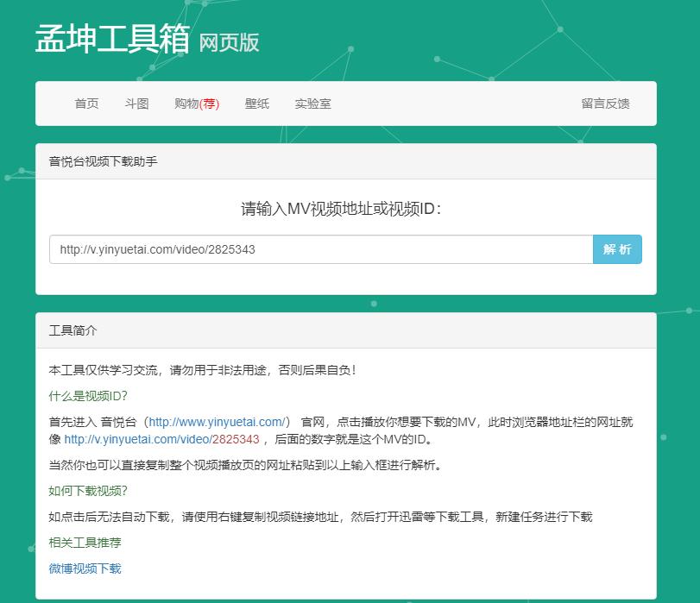Image resolution: width=700 pixels, height=603 pixels.
Task: Click the 工具简介 section header
Action: 73,329
